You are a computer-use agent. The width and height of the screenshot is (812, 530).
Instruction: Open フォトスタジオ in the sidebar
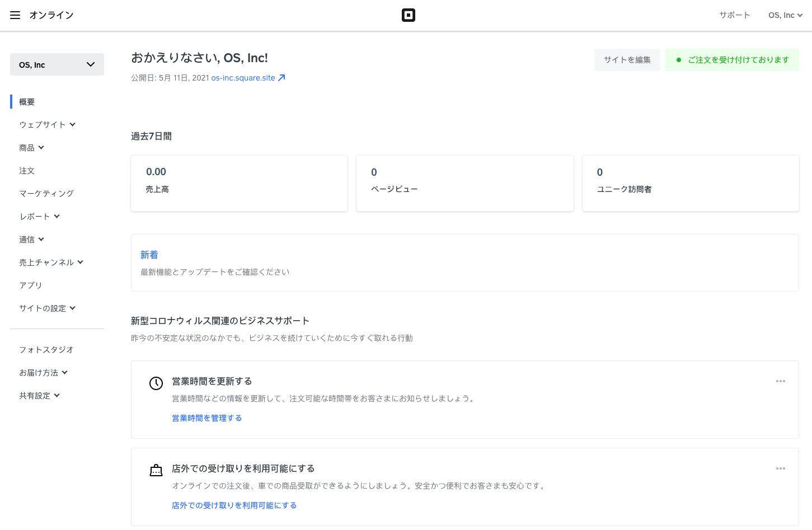(x=46, y=349)
